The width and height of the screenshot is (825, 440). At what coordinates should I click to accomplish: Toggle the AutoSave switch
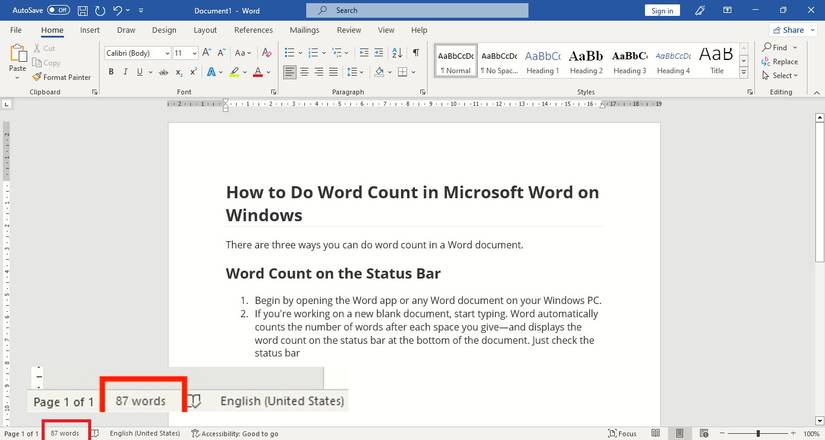point(58,10)
